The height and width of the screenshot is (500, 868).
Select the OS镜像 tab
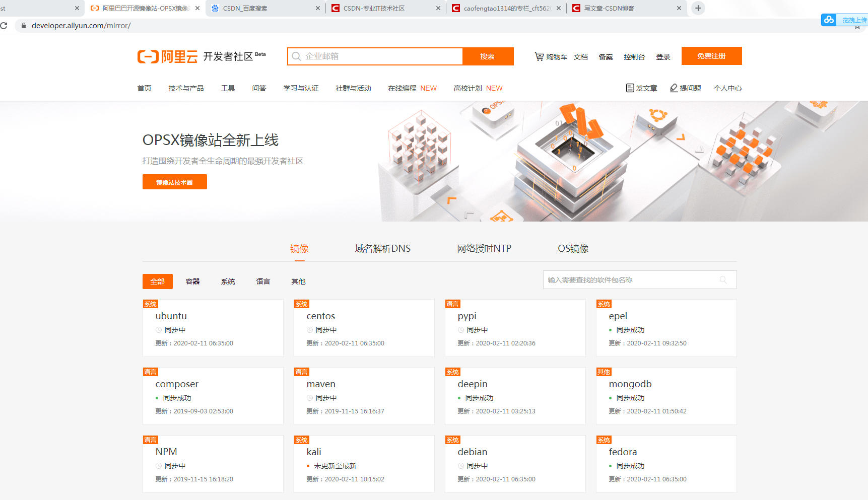[573, 249]
